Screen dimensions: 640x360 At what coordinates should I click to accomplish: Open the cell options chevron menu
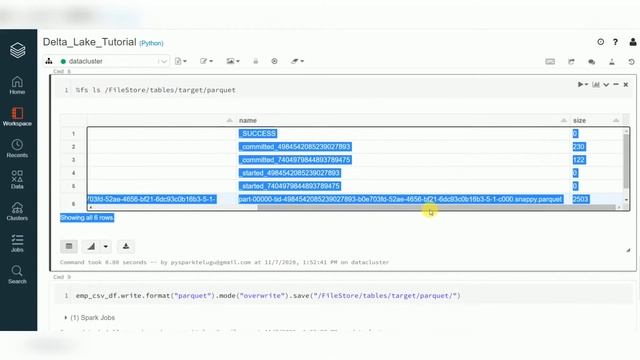[x=606, y=84]
